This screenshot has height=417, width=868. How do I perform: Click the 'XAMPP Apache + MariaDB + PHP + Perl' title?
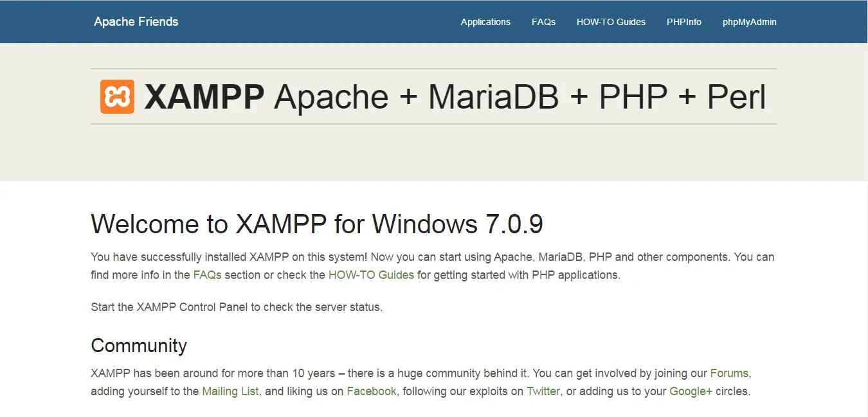click(x=455, y=97)
